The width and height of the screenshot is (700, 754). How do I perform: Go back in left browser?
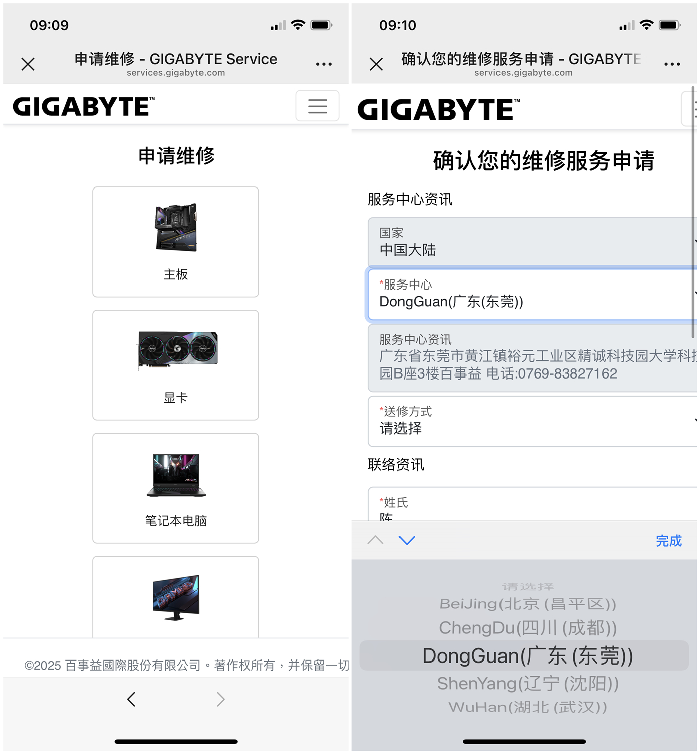pyautogui.click(x=131, y=699)
